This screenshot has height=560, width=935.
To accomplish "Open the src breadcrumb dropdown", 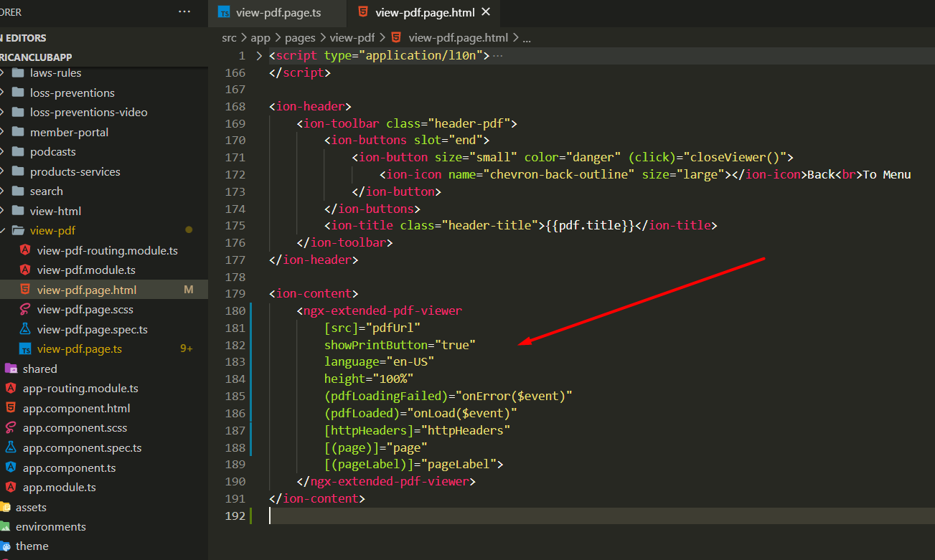I will point(229,37).
